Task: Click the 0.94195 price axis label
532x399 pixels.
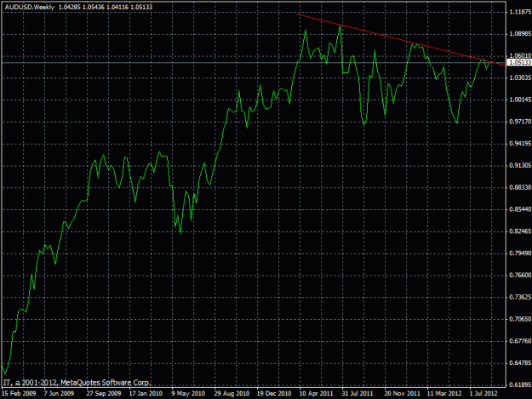Action: click(520, 144)
